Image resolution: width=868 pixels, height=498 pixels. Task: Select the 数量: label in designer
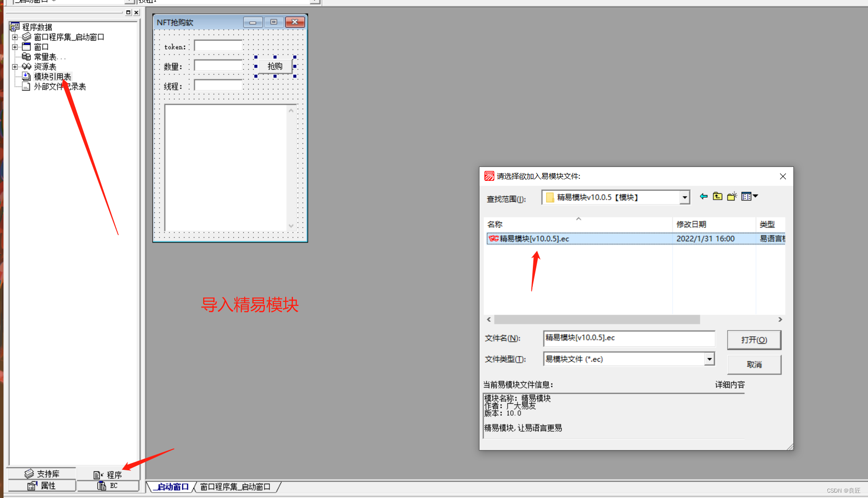coord(173,67)
